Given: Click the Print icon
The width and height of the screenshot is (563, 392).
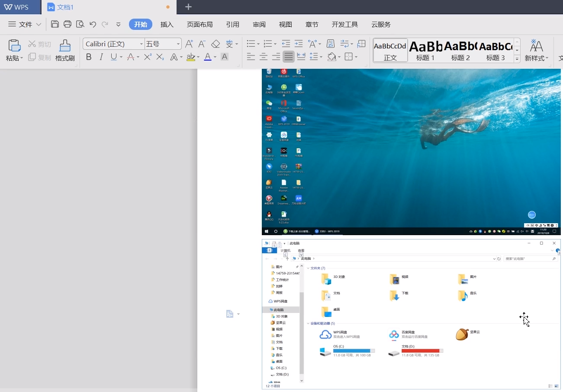Looking at the screenshot, I should tap(68, 24).
